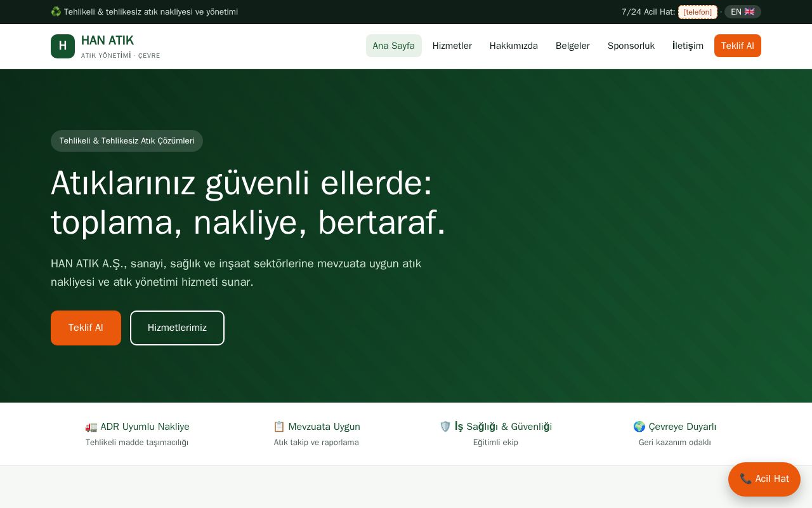Open the Sponsorluk nav item
Screen dimensions: 812x508
point(631,46)
